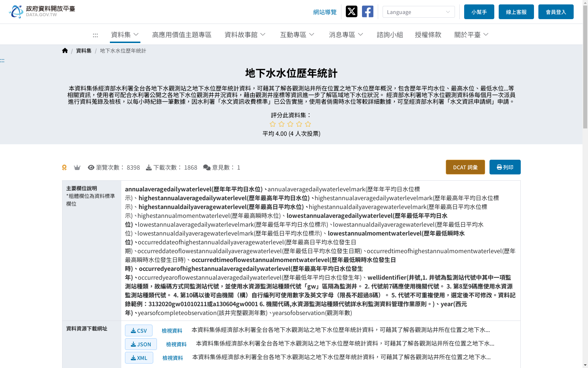588x368 pixels.
Task: Click the crown badge icon
Action: pos(77,167)
